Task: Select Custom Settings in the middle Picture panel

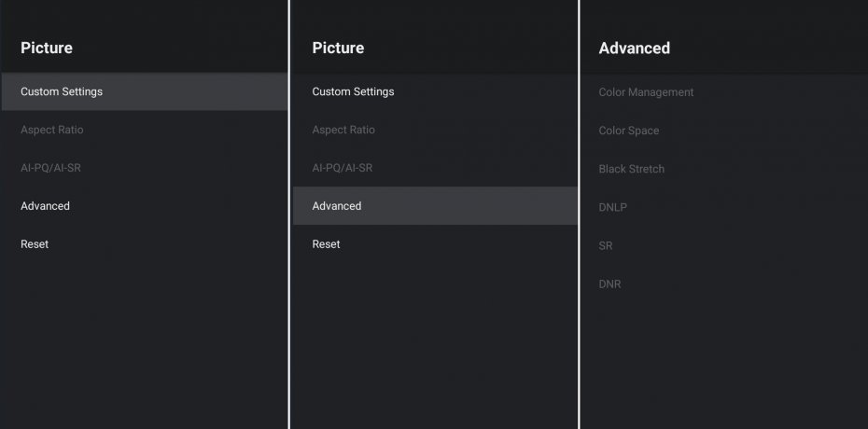Action: click(353, 91)
